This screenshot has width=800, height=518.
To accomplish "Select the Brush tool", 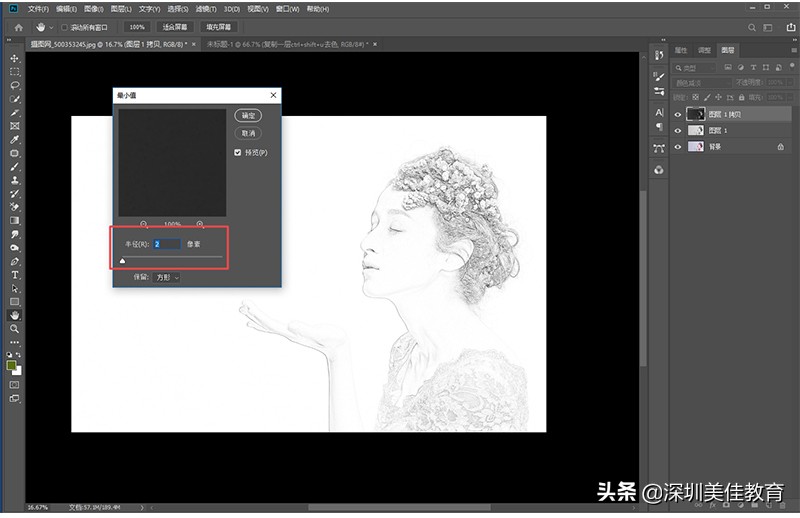I will click(14, 166).
